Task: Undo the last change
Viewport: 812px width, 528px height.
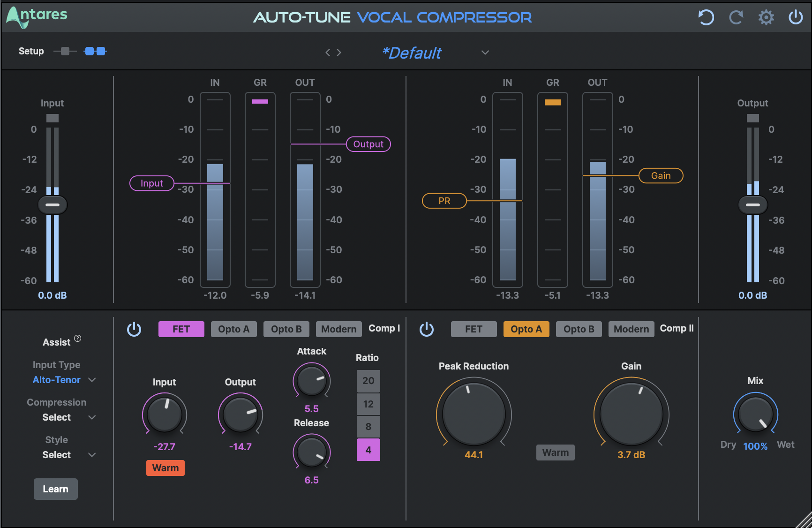Action: coord(706,17)
